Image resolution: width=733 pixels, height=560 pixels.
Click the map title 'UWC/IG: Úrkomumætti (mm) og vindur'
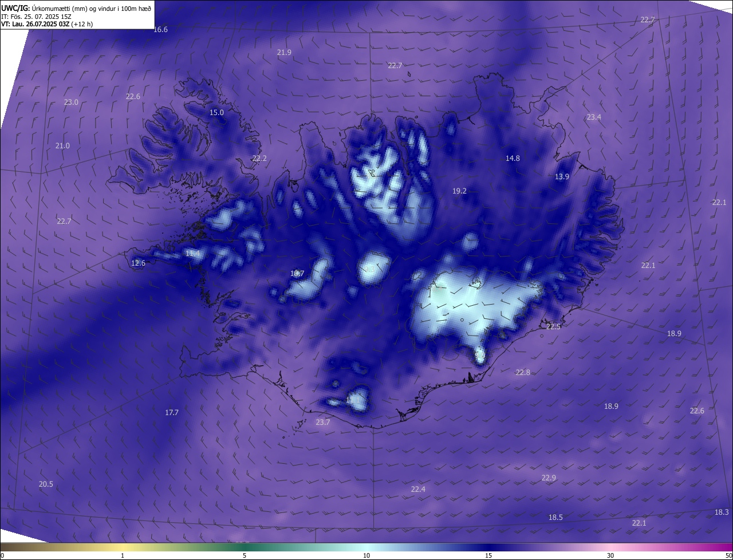[x=76, y=8]
